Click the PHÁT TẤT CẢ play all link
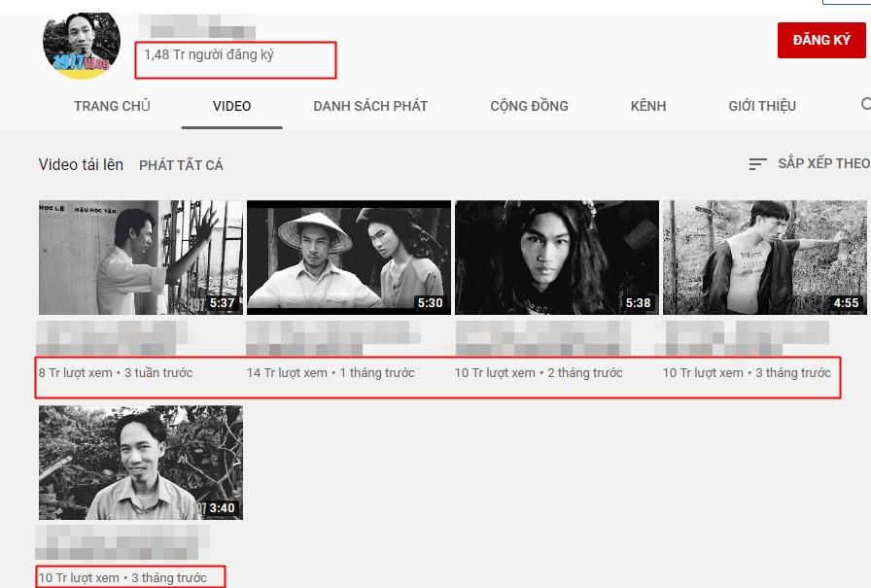This screenshot has height=588, width=871. click(181, 165)
